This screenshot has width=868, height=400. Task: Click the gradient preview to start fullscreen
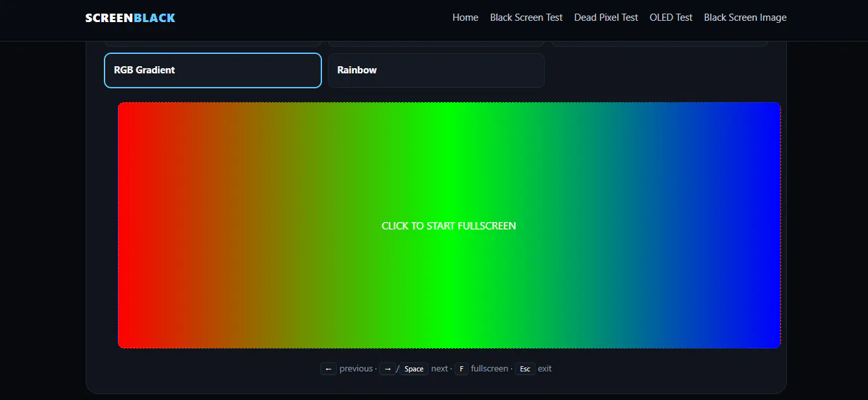(449, 225)
